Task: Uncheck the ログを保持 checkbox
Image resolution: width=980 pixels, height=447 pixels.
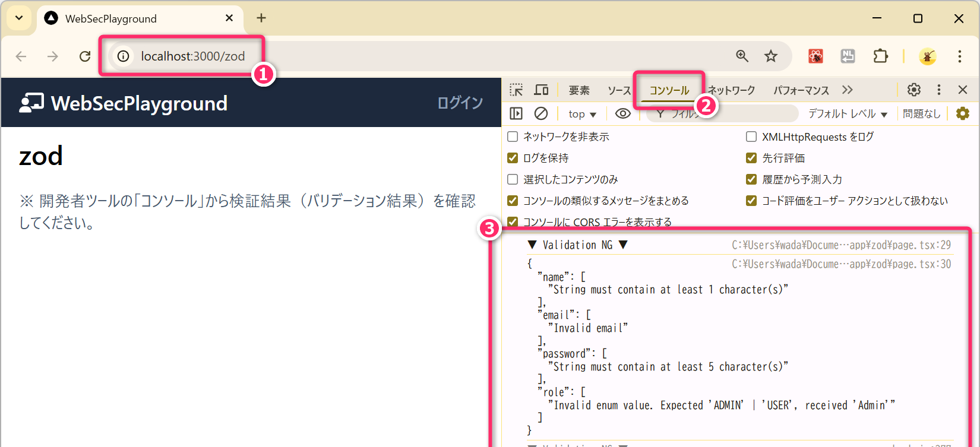Action: point(513,158)
